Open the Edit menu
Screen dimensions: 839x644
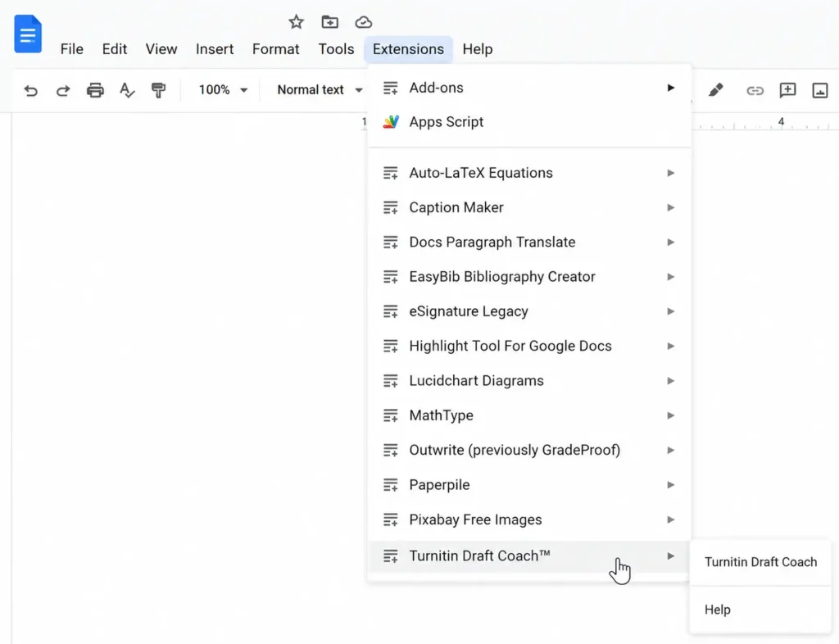tap(115, 49)
